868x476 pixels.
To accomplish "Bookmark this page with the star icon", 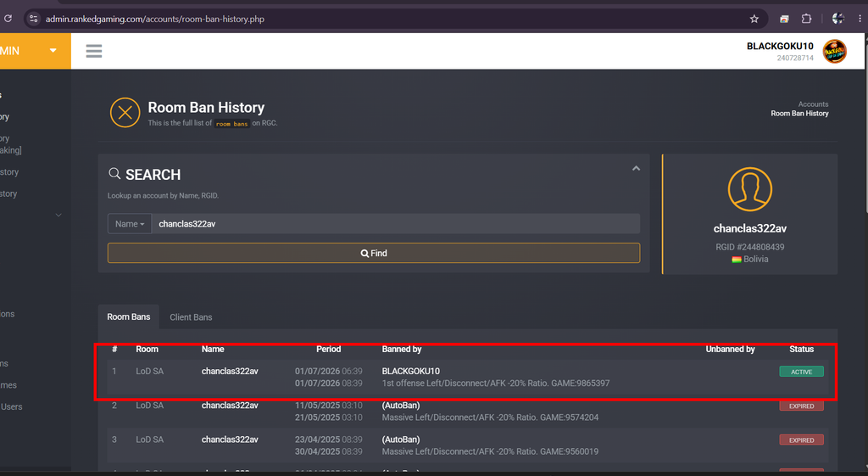I will (x=754, y=19).
